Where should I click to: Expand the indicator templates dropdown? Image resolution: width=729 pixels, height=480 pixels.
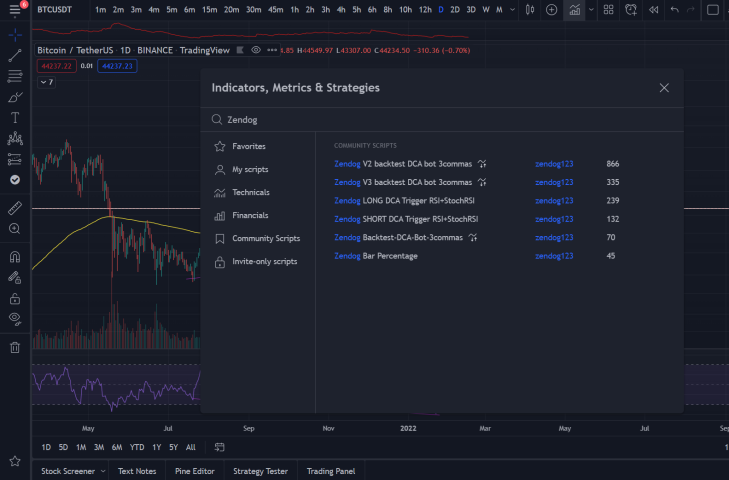coord(591,10)
